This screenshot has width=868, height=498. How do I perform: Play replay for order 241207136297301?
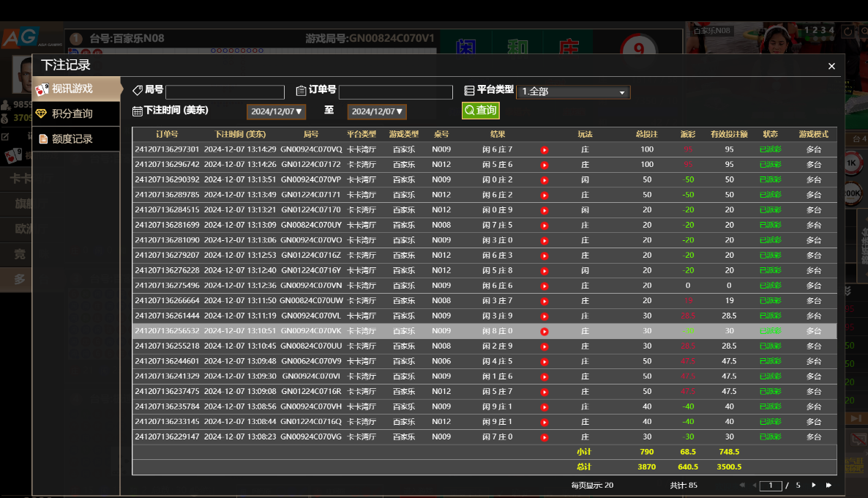pos(545,150)
